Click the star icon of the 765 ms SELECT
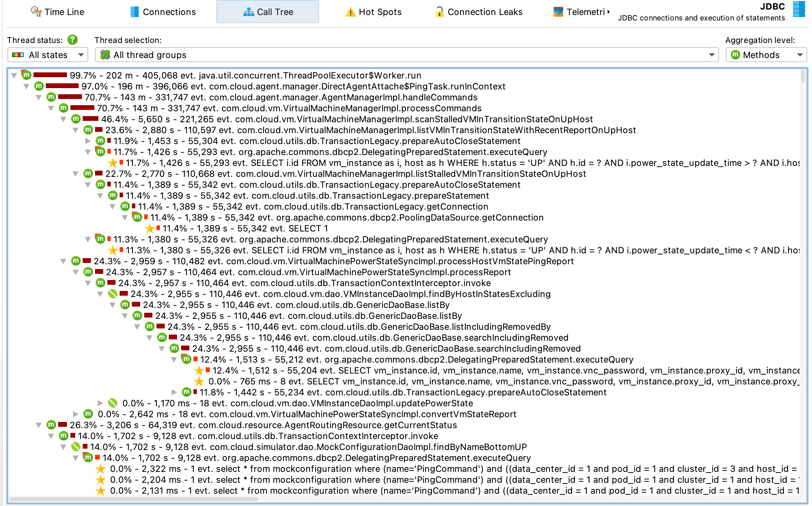Image resolution: width=812 pixels, height=506 pixels. pyautogui.click(x=199, y=381)
